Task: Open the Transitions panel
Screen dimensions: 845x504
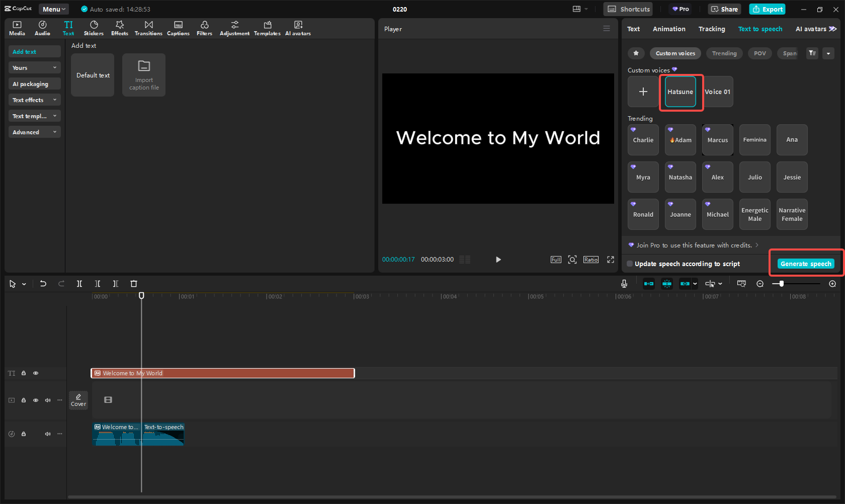Action: tap(148, 28)
